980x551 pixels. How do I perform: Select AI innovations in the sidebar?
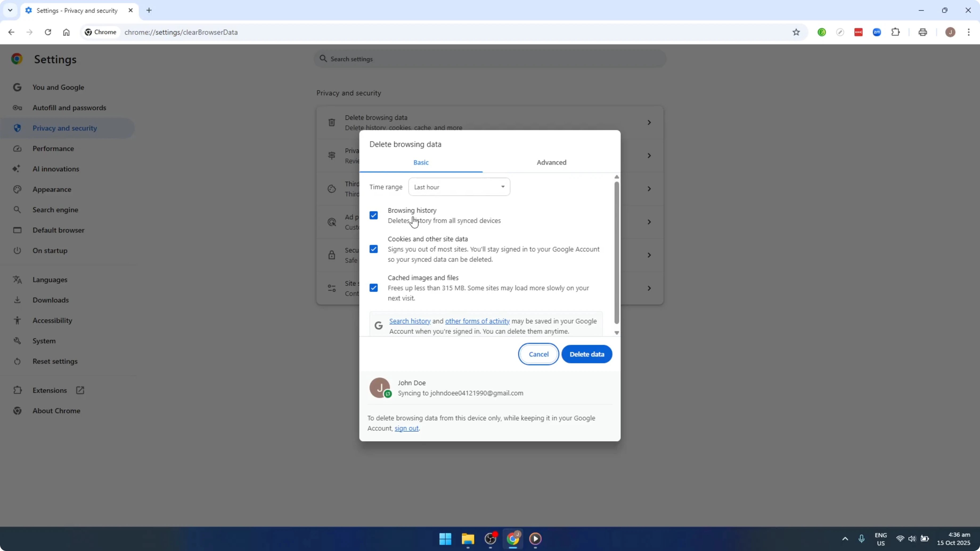(56, 169)
